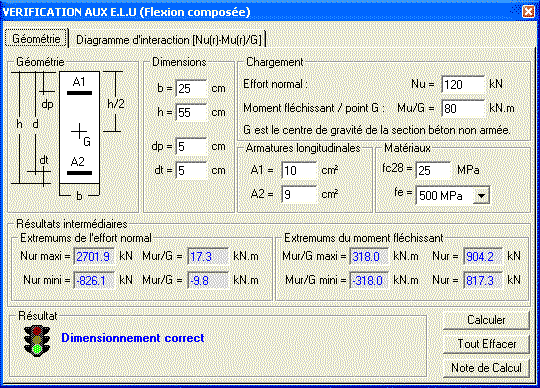Select the dp cover input field
Image resolution: width=540 pixels, height=388 pixels.
(x=191, y=147)
